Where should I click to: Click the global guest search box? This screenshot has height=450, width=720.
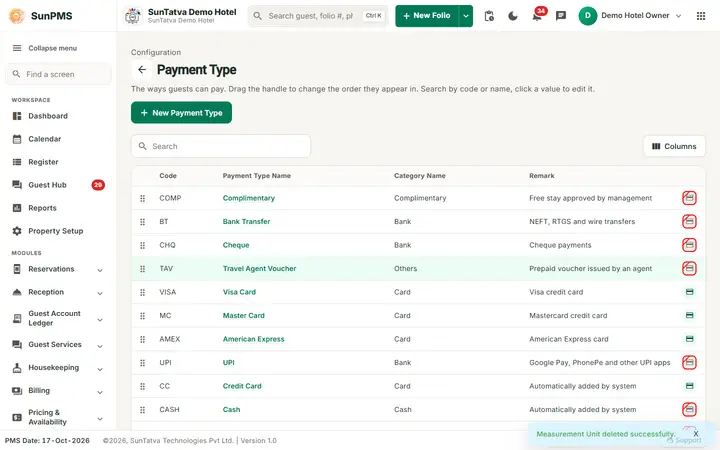318,16
